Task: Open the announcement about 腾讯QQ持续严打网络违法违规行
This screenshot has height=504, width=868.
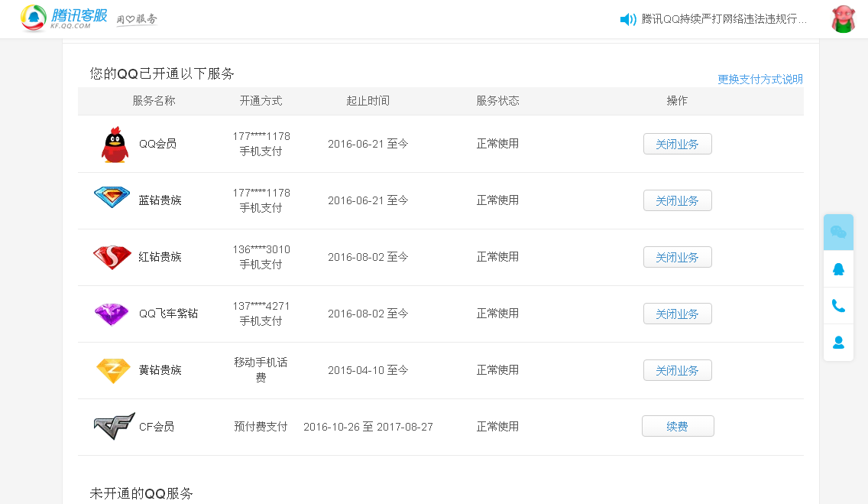Action: pyautogui.click(x=724, y=19)
